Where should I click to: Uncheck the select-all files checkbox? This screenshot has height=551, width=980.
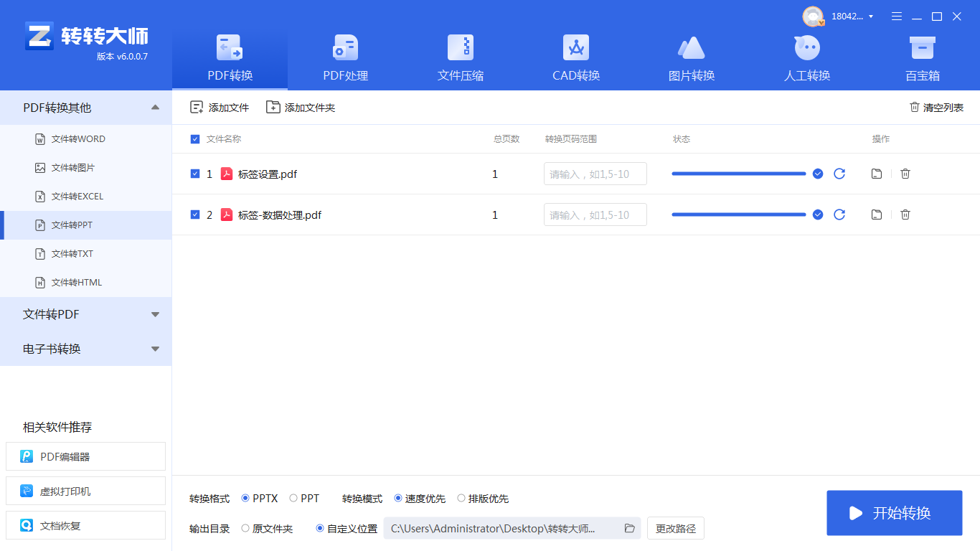point(194,138)
